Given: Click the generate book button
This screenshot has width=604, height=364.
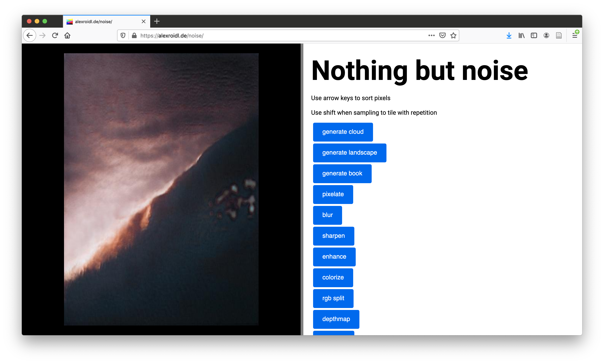Looking at the screenshot, I should point(342,174).
